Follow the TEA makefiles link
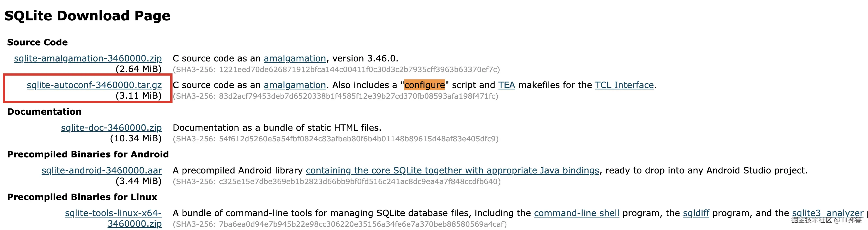 [506, 85]
